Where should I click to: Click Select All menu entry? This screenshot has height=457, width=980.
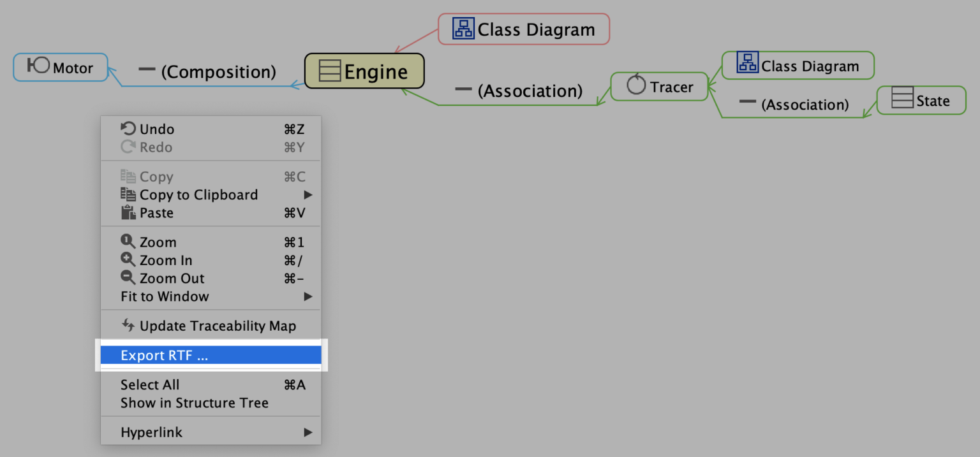pyautogui.click(x=150, y=385)
